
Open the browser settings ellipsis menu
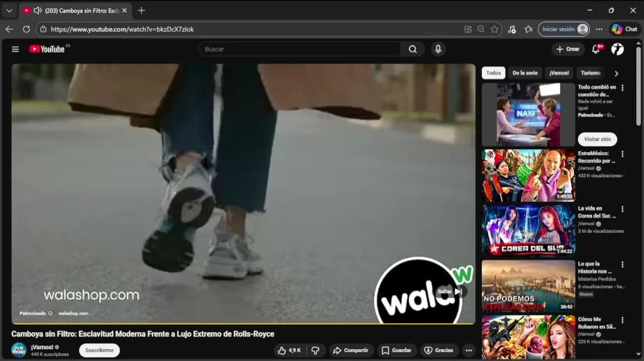click(599, 29)
